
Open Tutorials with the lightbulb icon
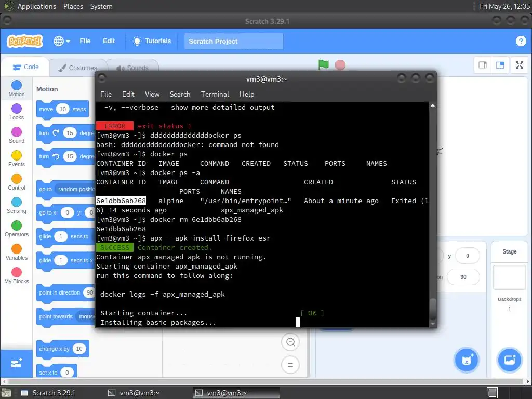point(152,41)
